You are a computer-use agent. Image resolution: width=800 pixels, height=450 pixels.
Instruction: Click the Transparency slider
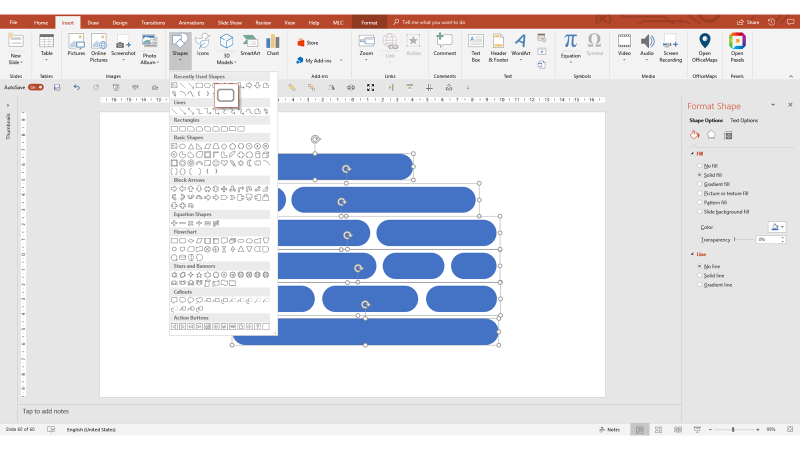pos(743,239)
